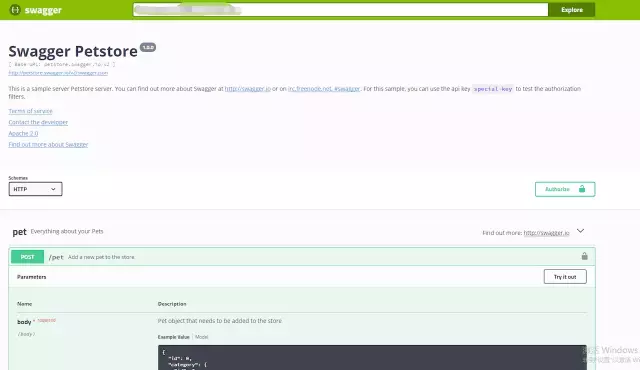Open the Apache 2.0 license link
This screenshot has height=370, width=640.
tap(23, 133)
